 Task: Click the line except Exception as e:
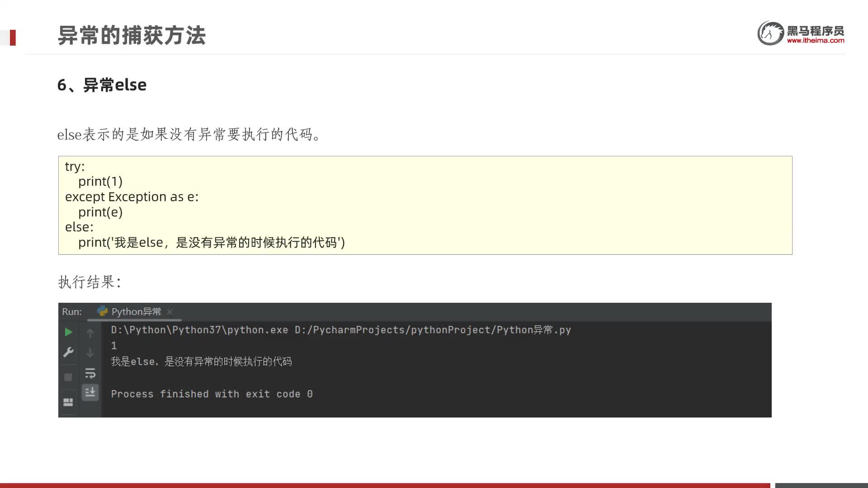[132, 197]
